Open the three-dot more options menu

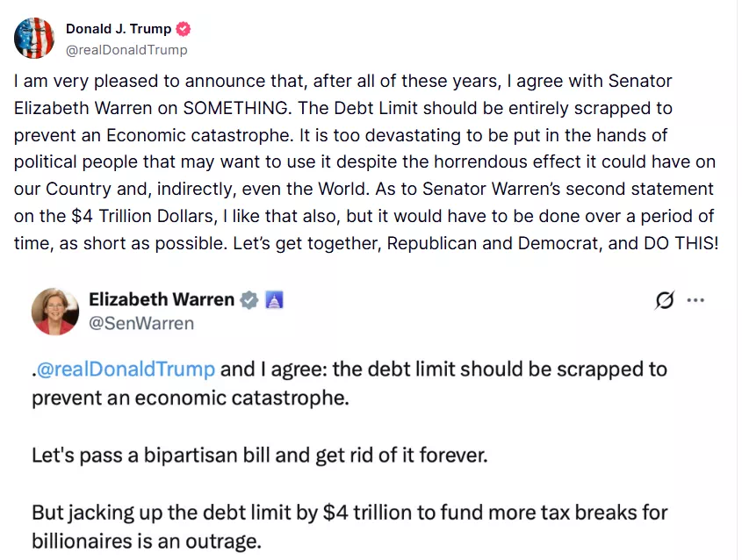tap(695, 300)
